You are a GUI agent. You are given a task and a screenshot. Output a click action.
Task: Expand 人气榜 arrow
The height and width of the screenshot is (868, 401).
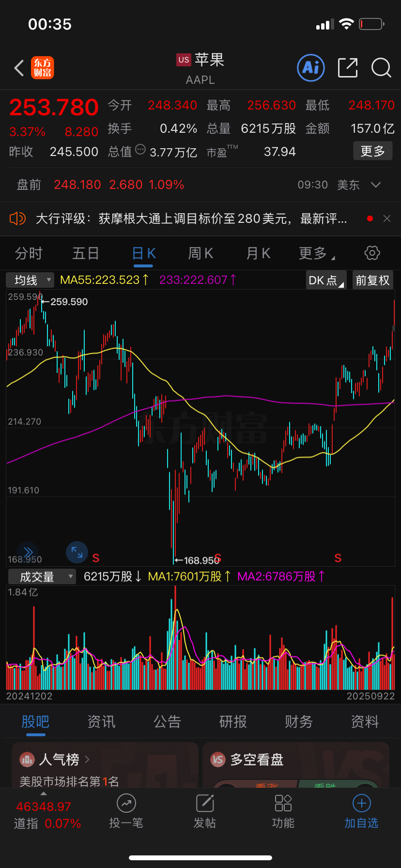(x=87, y=759)
